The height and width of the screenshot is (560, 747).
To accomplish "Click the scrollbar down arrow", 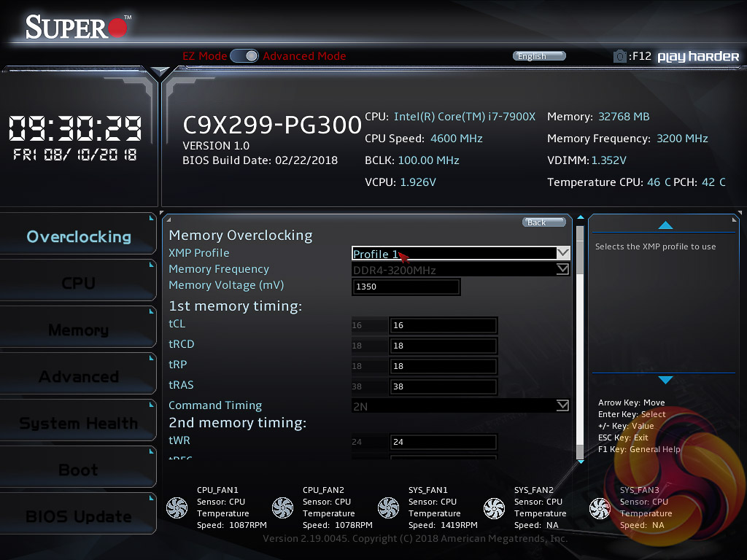I will tap(580, 462).
